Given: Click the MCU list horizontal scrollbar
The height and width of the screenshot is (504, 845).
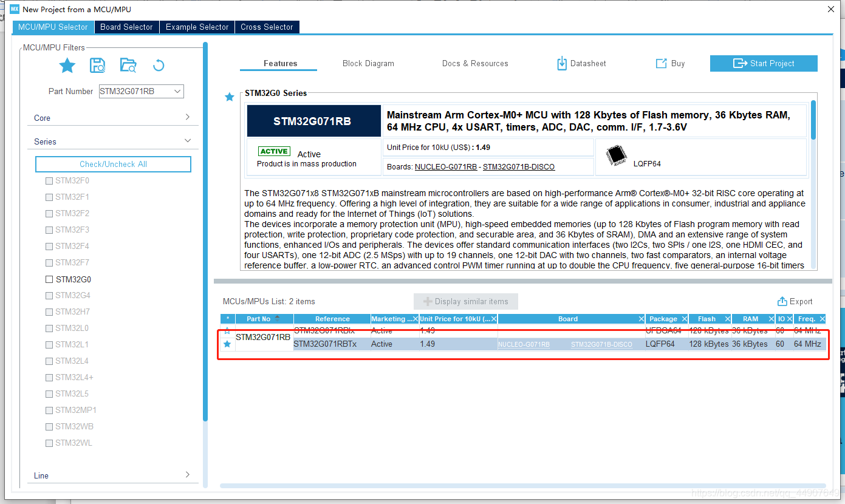Looking at the screenshot, I should (522, 486).
